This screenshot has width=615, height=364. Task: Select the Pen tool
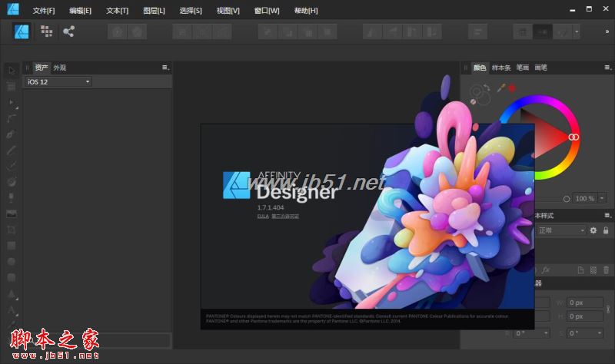[x=12, y=134]
